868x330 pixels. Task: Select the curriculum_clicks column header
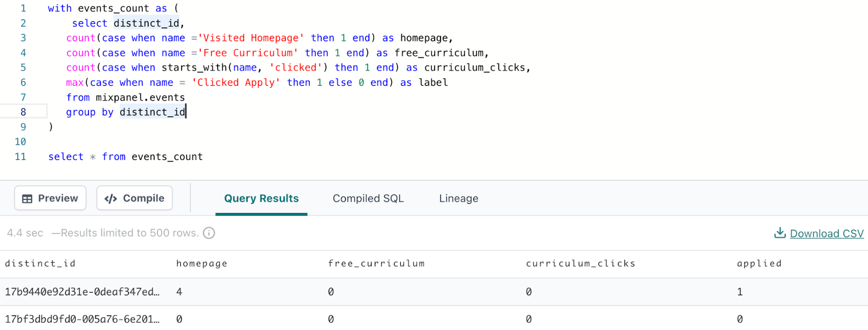[580, 263]
